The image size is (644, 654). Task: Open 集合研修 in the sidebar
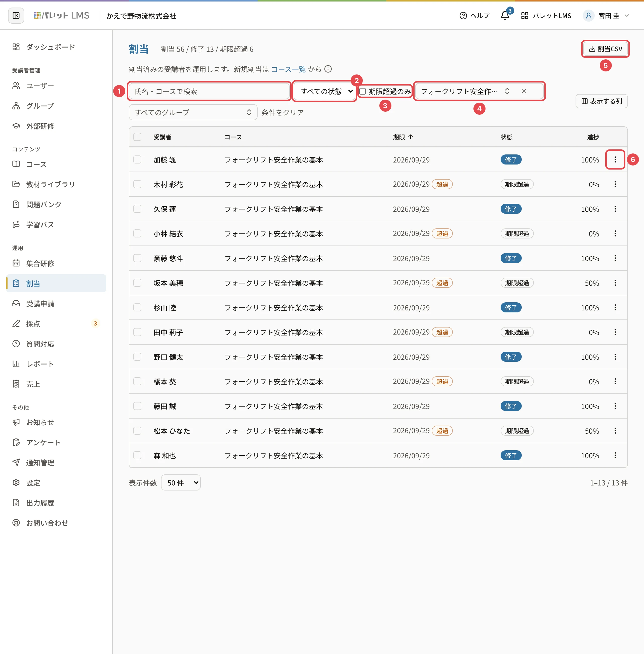(x=56, y=263)
